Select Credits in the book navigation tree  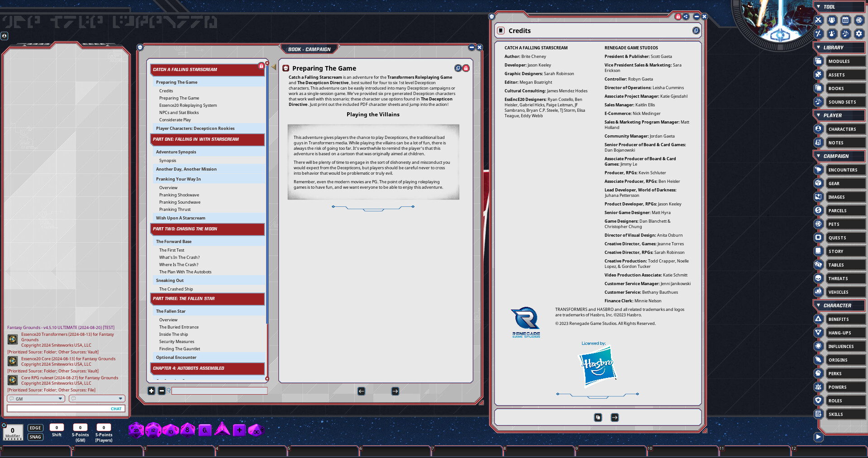coord(166,91)
